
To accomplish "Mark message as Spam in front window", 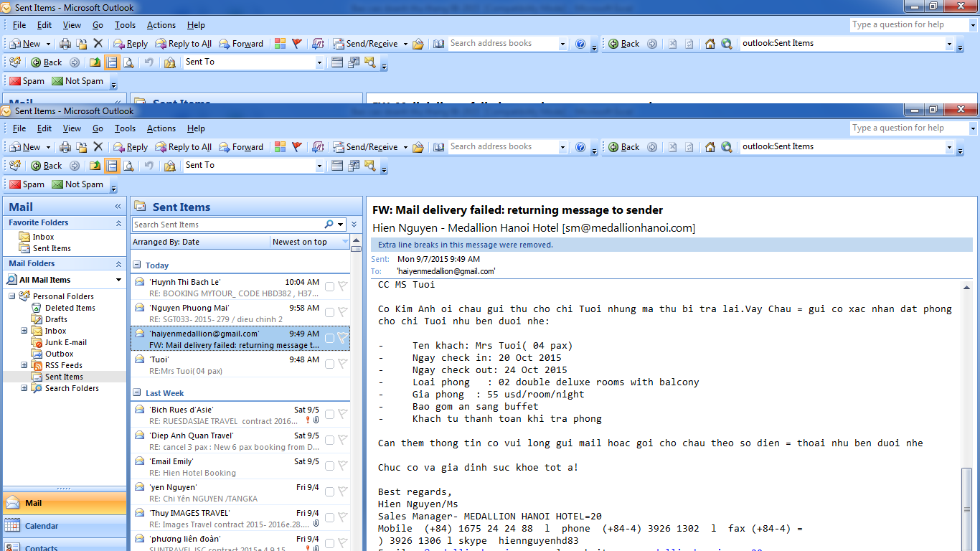I will tap(27, 184).
